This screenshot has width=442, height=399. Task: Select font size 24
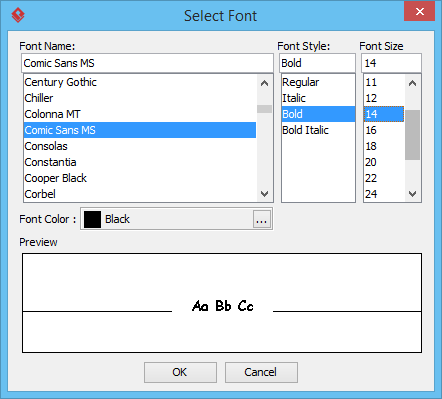[384, 194]
